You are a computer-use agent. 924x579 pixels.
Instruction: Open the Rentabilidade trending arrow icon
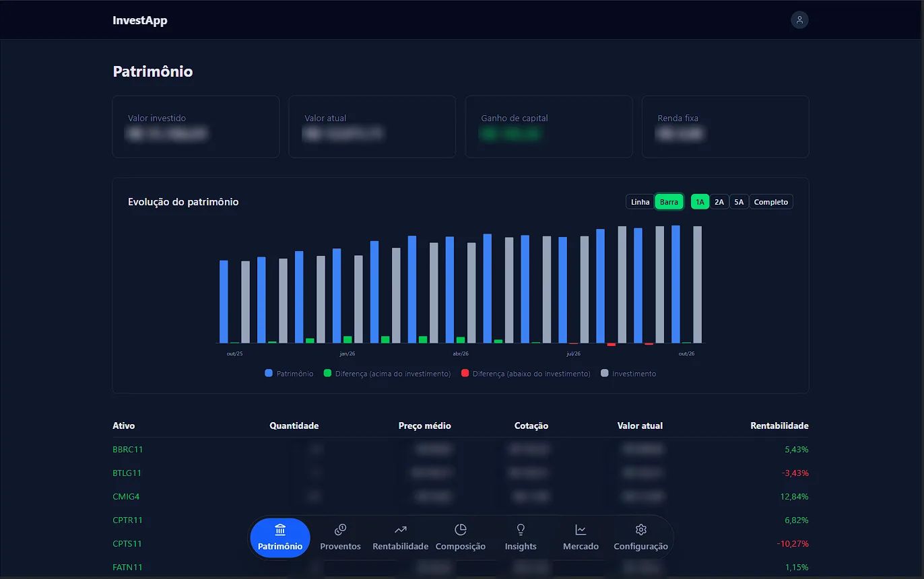401,529
